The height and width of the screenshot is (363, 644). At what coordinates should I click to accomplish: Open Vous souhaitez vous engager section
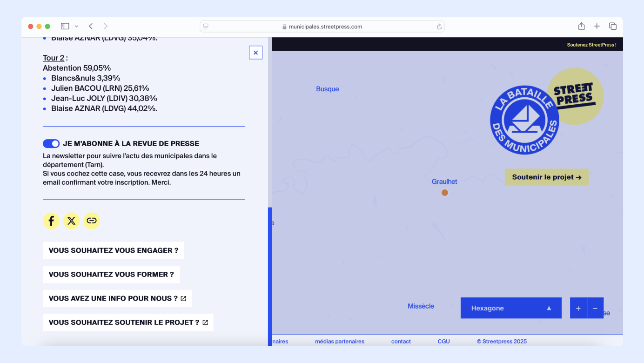(x=114, y=250)
